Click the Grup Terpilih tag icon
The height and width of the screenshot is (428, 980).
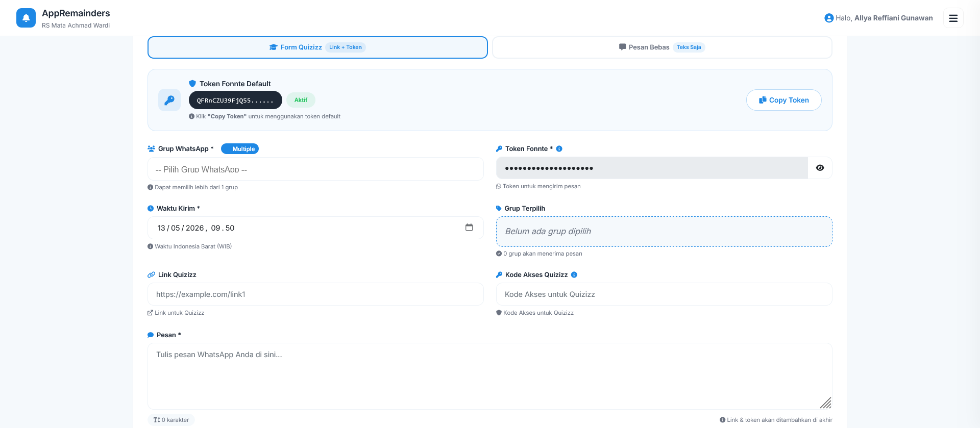(x=499, y=209)
